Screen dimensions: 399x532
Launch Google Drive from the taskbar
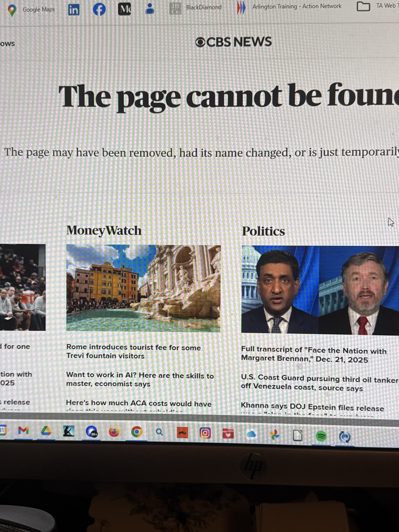(46, 431)
